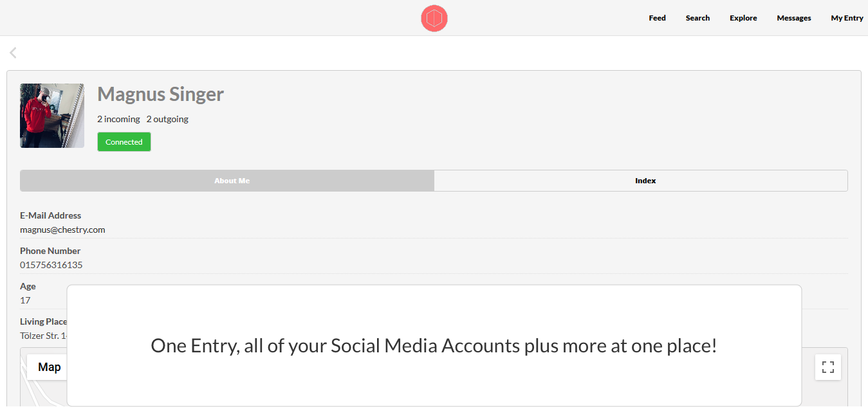Open Messages from the top navigation
This screenshot has width=868, height=407.
pos(794,18)
